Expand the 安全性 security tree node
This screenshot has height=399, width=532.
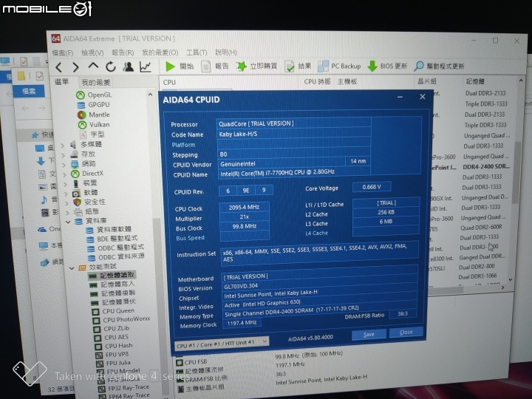(x=66, y=203)
